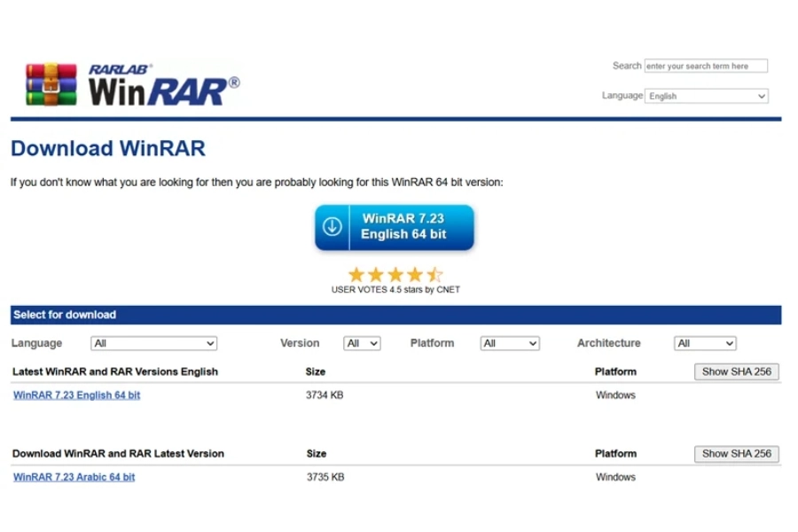Viewport: 798px width, 532px height.
Task: Show SHA 256 for Download Latest Version section
Action: coord(737,454)
